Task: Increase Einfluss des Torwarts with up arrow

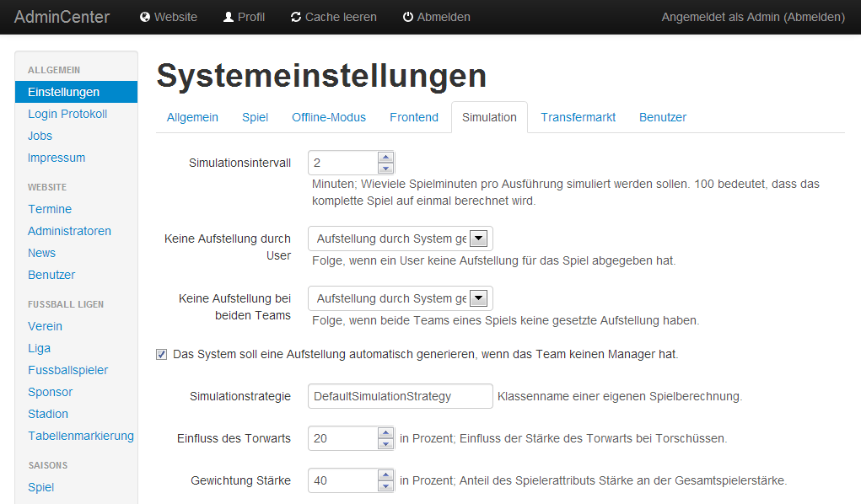Action: (385, 433)
